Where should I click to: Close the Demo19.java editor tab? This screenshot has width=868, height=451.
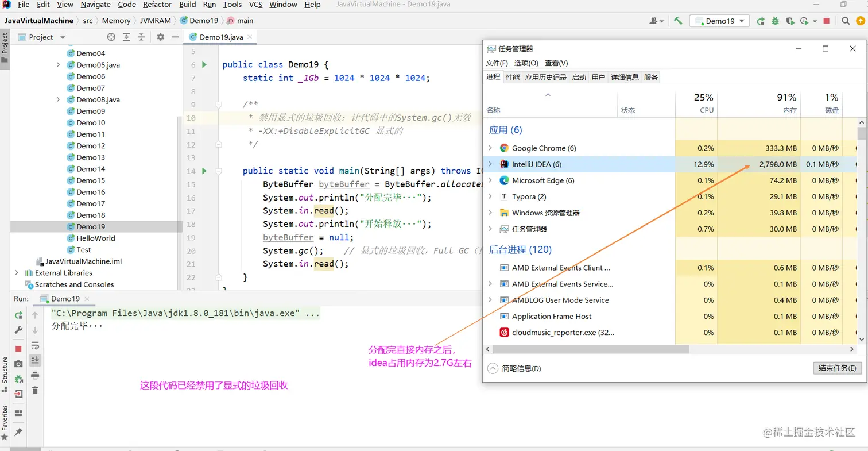[250, 37]
